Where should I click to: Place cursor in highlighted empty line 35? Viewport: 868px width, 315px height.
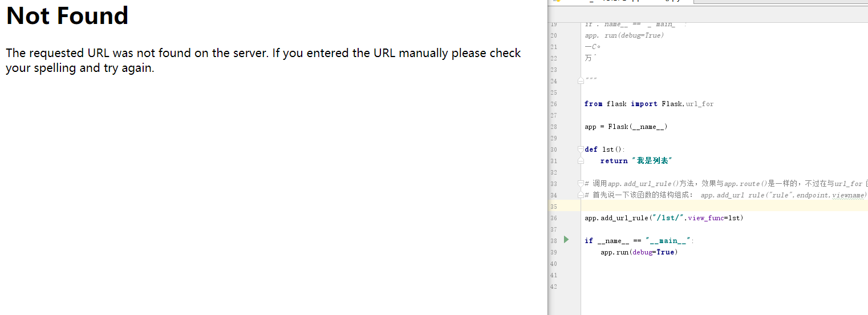click(x=724, y=206)
